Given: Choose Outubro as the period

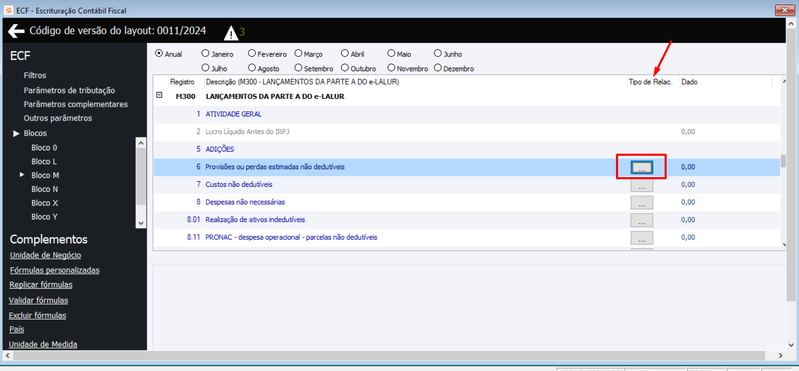Looking at the screenshot, I should pyautogui.click(x=345, y=68).
